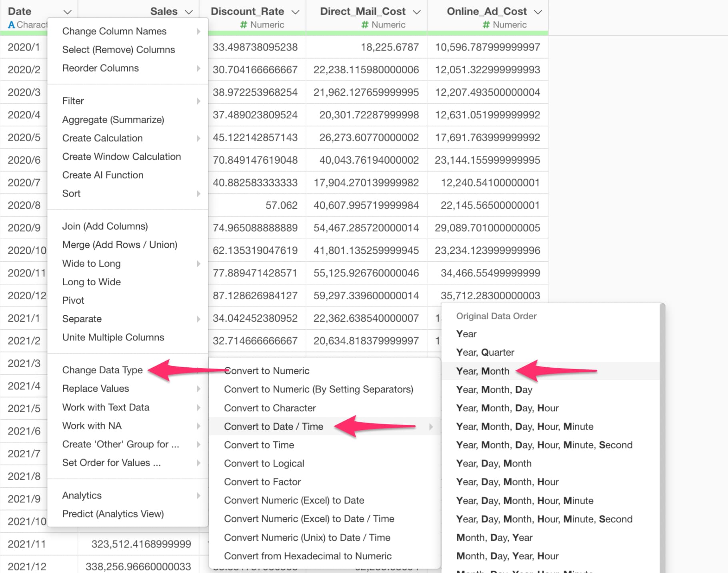This screenshot has width=728, height=573.
Task: Open the Date column header dropdown arrow
Action: [x=67, y=12]
